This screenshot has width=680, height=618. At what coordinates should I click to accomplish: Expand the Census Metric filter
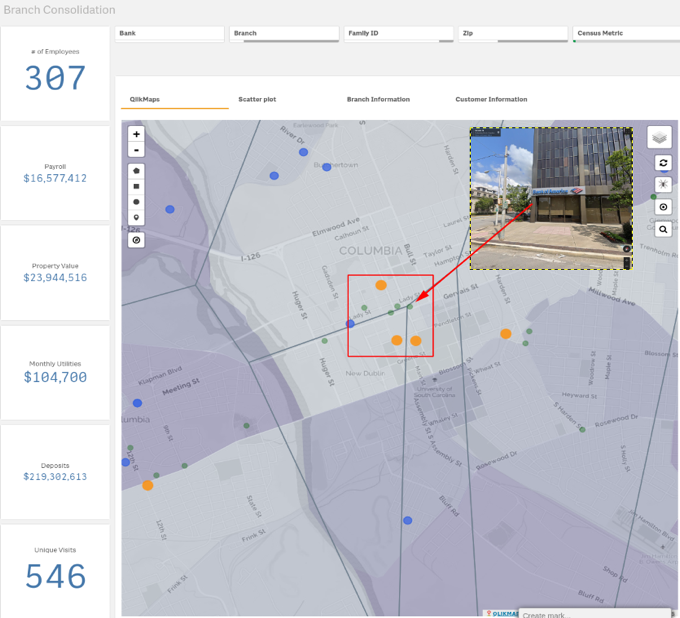click(627, 33)
